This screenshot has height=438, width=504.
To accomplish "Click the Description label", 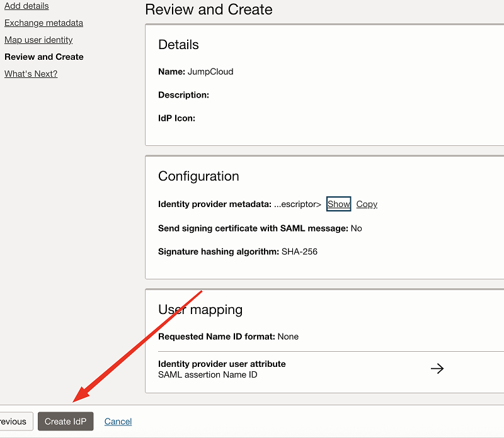I will click(x=183, y=95).
